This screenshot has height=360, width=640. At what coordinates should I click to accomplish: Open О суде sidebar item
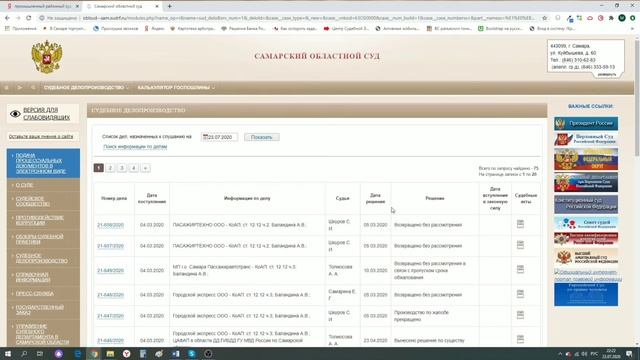24,185
